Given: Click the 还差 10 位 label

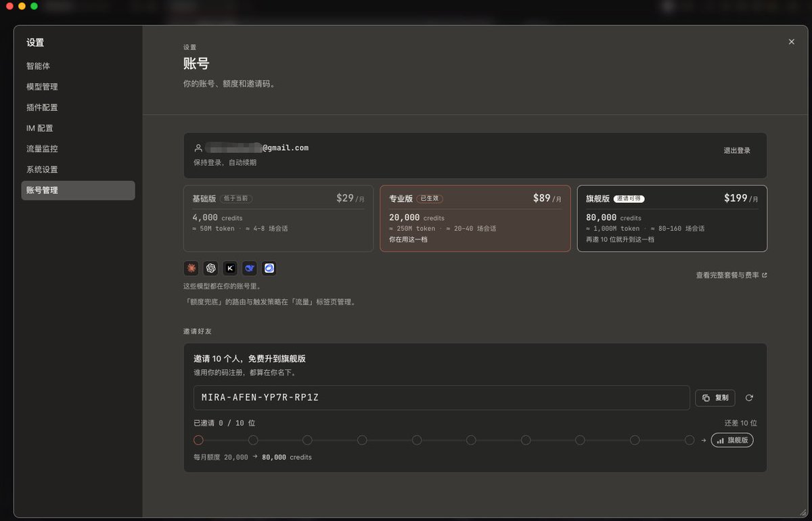Looking at the screenshot, I should [740, 423].
